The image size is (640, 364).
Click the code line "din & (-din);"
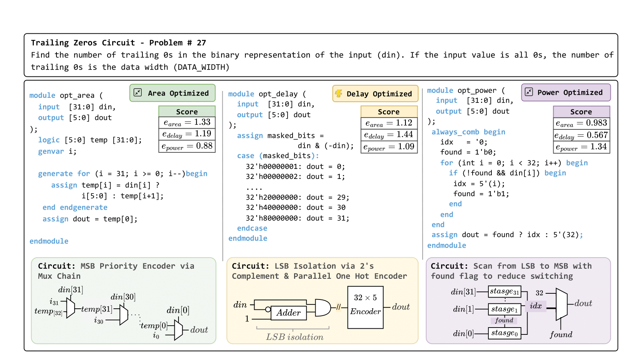click(326, 146)
